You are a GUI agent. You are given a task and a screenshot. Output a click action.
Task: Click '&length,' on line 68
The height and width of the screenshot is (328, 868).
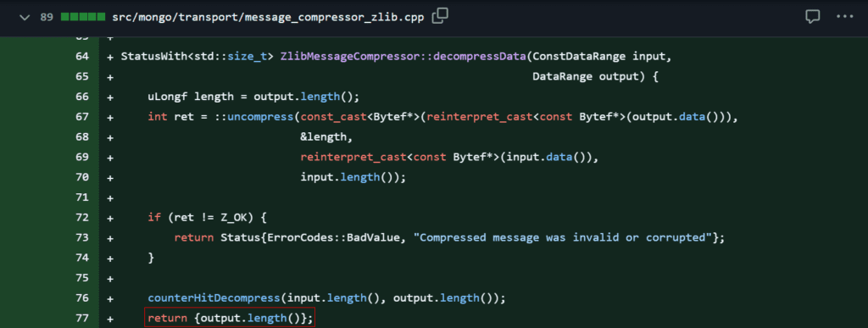point(326,137)
